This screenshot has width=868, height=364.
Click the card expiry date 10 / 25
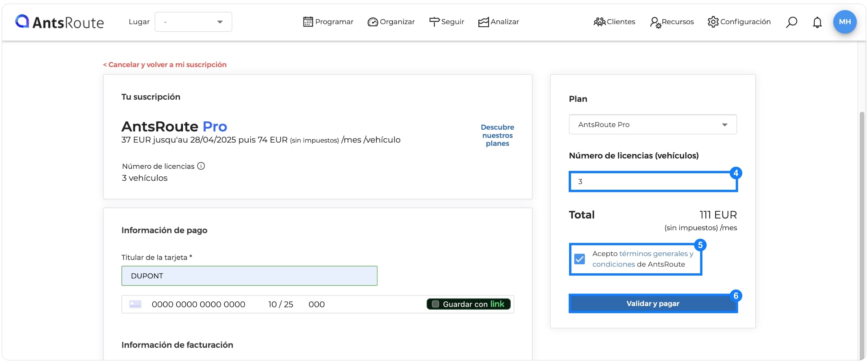281,304
